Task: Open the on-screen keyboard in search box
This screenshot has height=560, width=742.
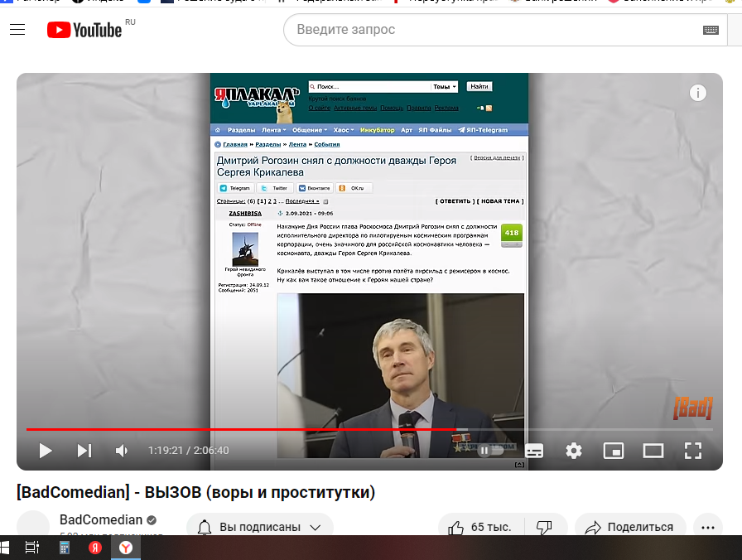Action: [x=711, y=31]
